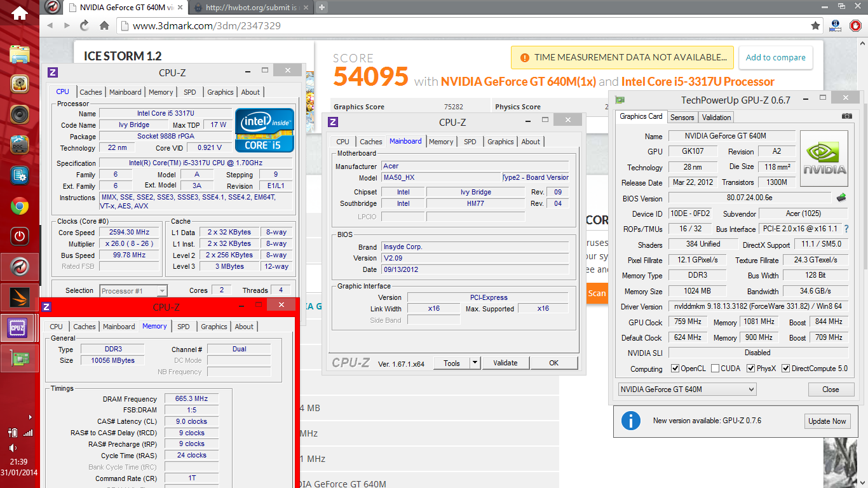
Task: Switch to the Comodo Dragon browser dock icon
Action: click(x=20, y=267)
